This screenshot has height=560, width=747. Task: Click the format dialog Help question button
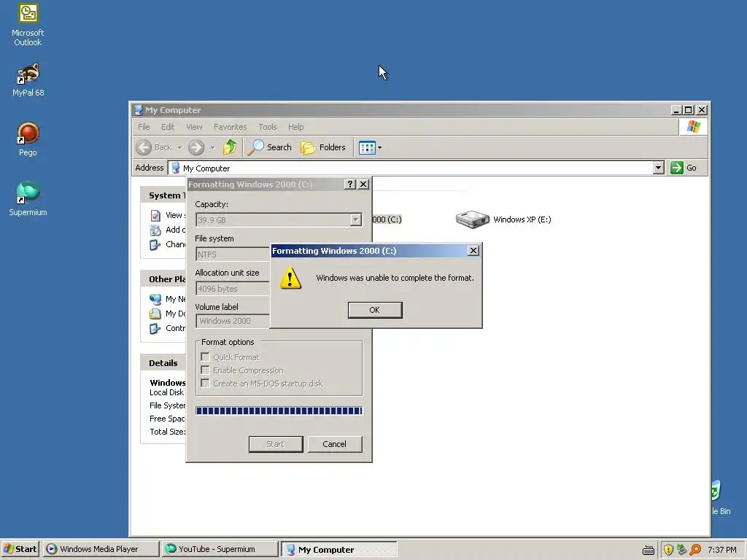point(350,184)
